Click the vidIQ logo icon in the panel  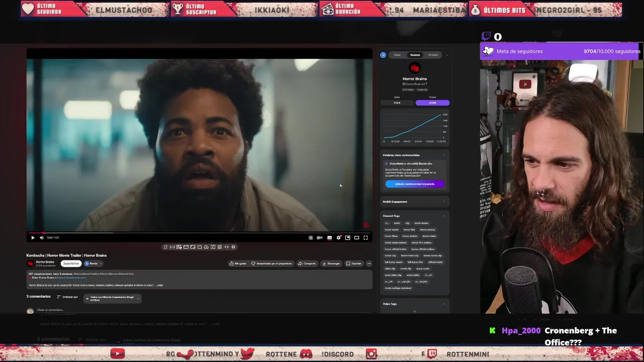coord(383,55)
